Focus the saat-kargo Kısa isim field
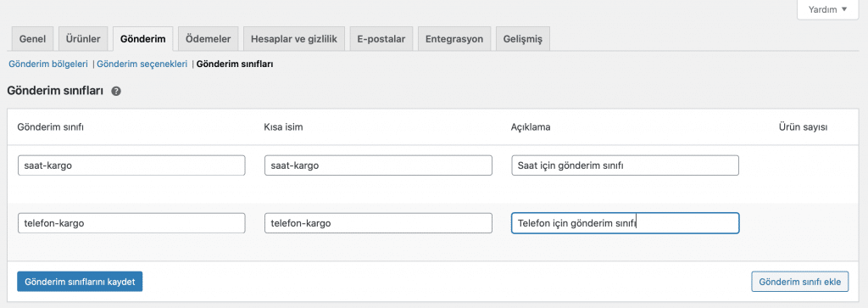Viewport: 868px width, 308px height. tap(378, 165)
